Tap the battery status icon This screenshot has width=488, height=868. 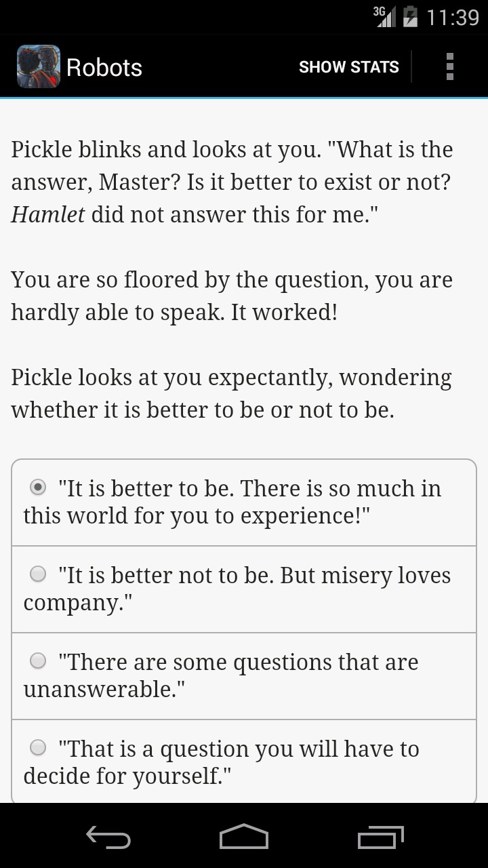[x=409, y=17]
